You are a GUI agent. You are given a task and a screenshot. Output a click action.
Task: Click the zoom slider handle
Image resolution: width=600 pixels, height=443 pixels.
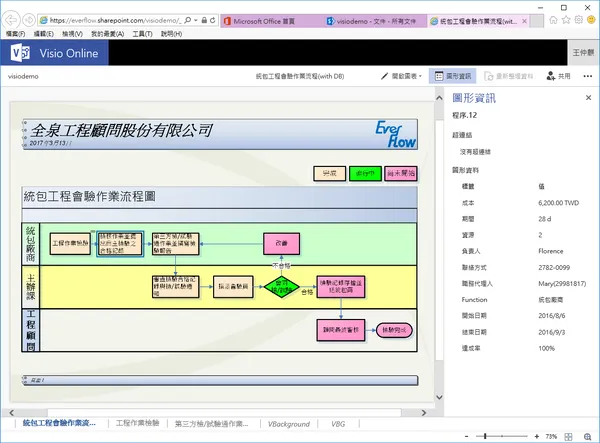point(485,436)
